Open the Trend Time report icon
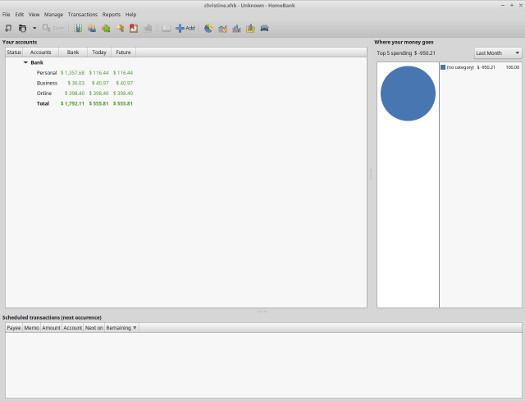 click(222, 28)
